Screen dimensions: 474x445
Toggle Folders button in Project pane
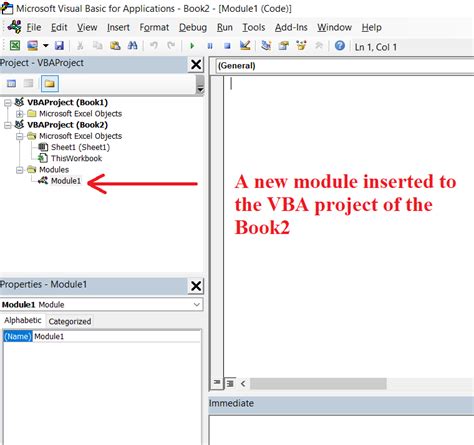click(x=50, y=83)
